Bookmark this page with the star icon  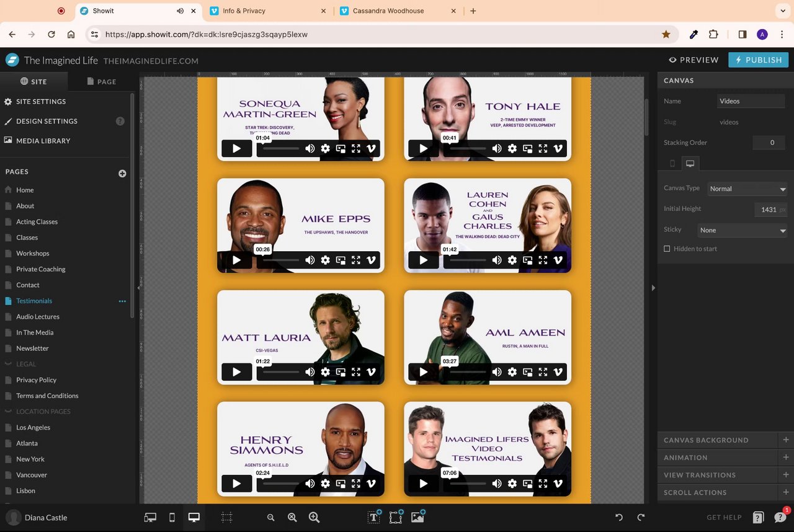tap(666, 35)
